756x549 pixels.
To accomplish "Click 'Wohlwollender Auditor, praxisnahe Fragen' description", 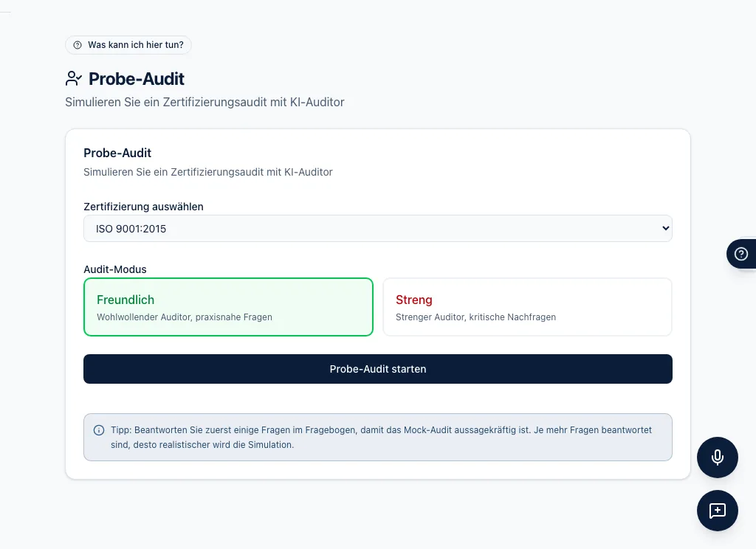I will click(x=184, y=317).
